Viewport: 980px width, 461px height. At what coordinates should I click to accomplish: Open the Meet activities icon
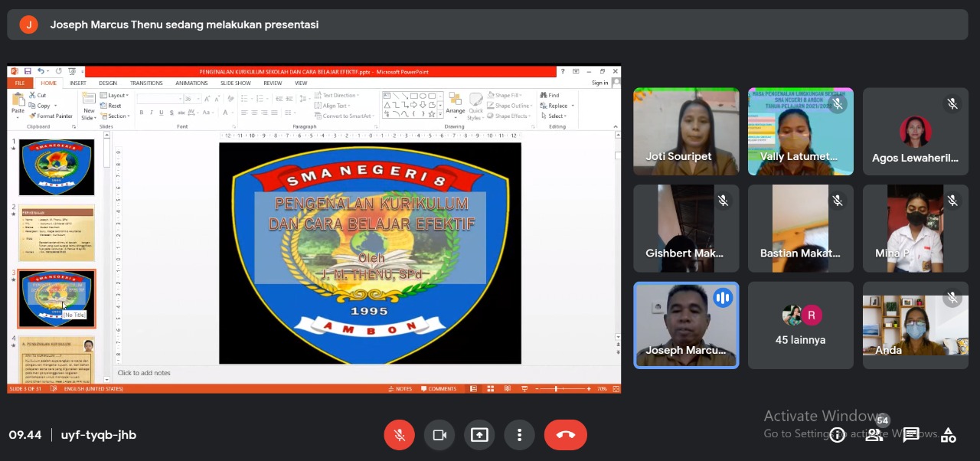click(948, 435)
